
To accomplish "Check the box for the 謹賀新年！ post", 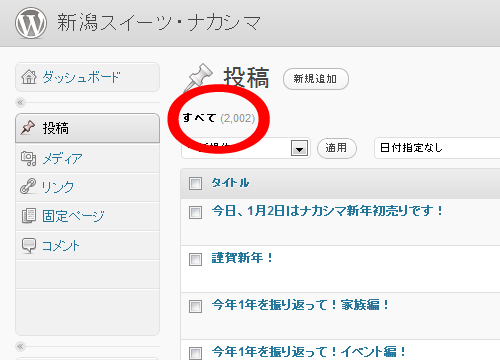I will click(x=195, y=259).
